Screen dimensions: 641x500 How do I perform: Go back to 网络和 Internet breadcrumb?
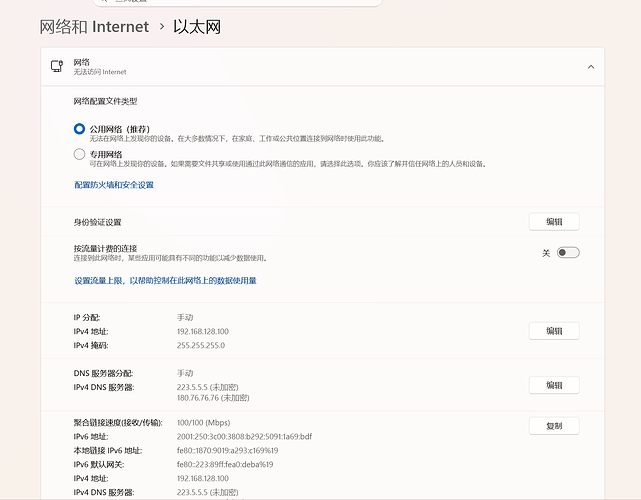(x=94, y=27)
